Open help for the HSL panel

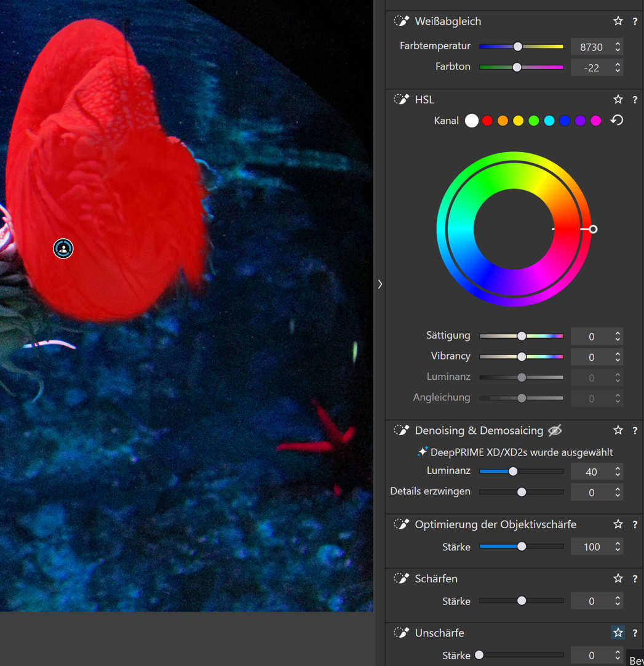635,100
